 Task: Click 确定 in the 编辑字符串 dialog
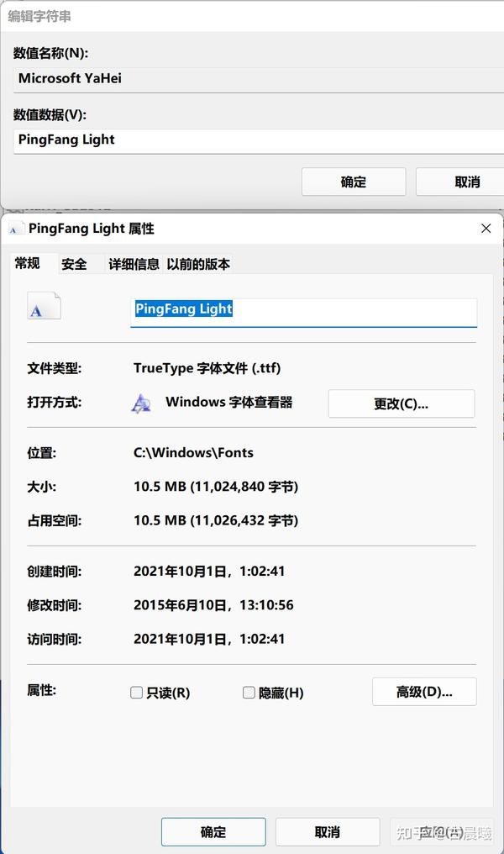pyautogui.click(x=353, y=182)
